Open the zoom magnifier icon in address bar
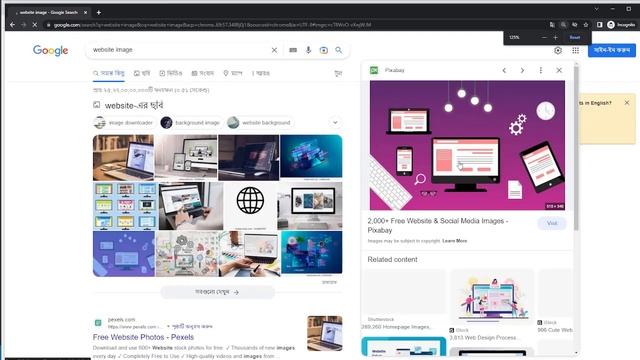The width and height of the screenshot is (640, 360). click(563, 25)
